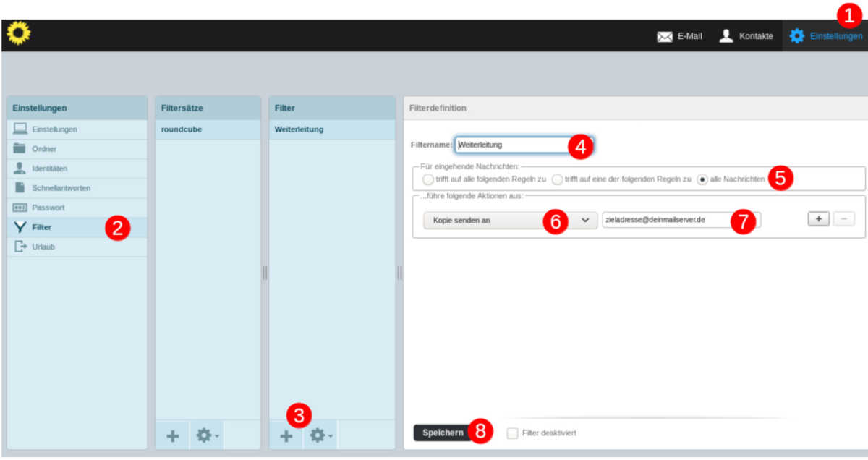This screenshot has height=460, width=868.
Task: Open Schnellantworten in settings list
Action: point(61,188)
